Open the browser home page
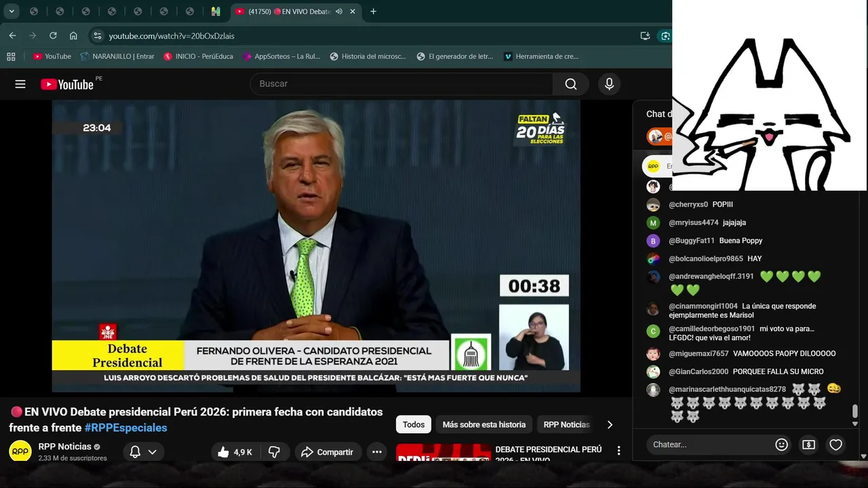The height and width of the screenshot is (488, 868). (73, 36)
